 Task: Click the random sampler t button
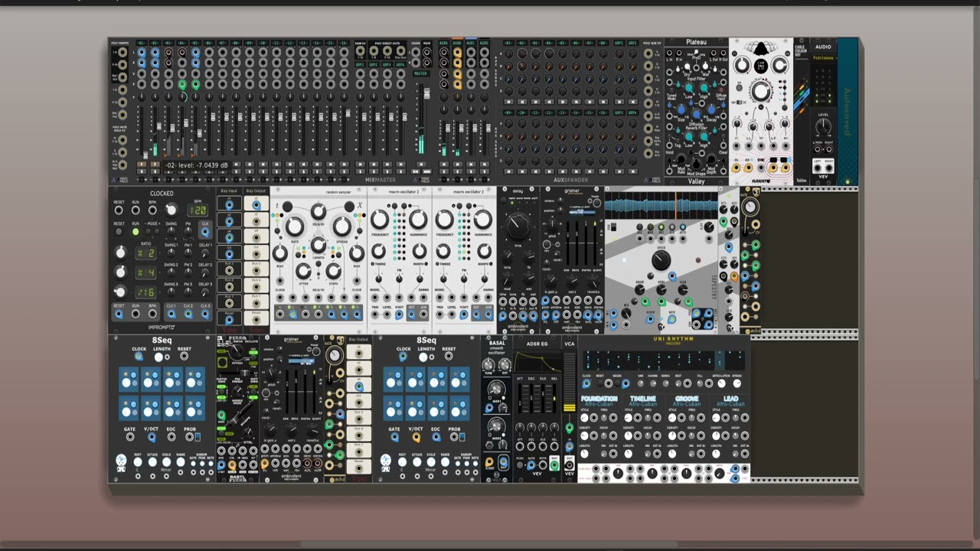pos(287,206)
